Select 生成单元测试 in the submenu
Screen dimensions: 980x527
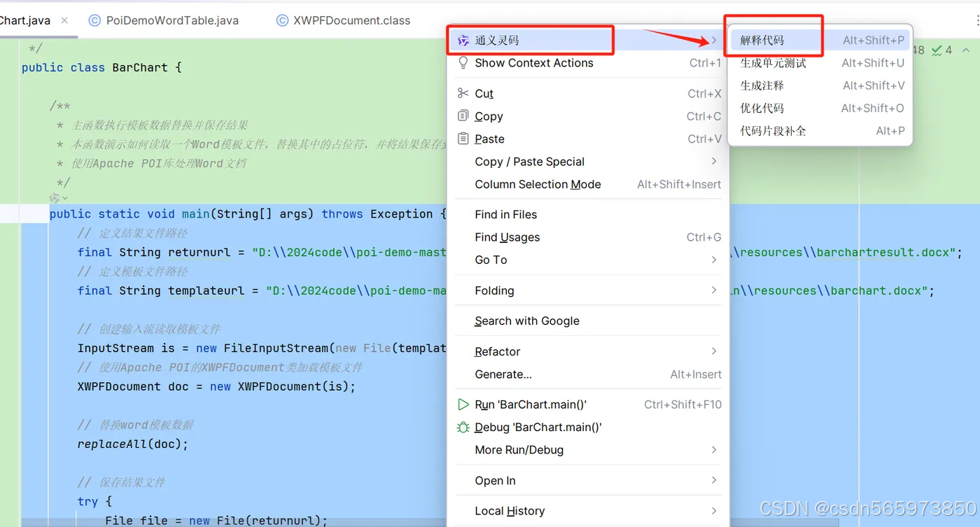820,63
